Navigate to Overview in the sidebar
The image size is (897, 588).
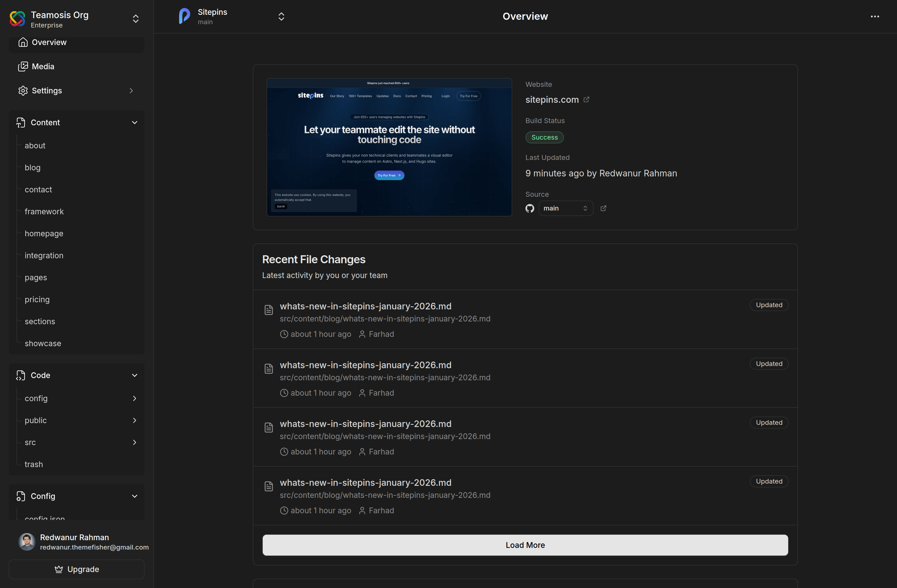click(49, 42)
